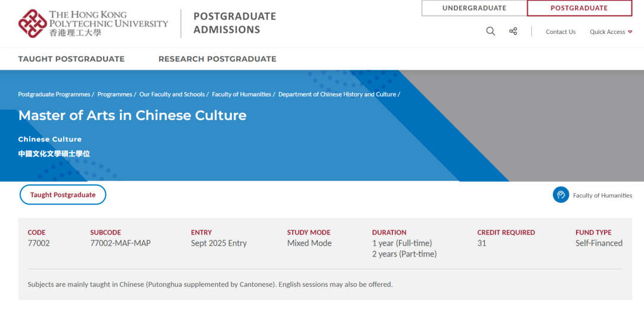The height and width of the screenshot is (312, 644).
Task: Go to Postgraduate Programmes breadcrumb
Action: coord(54,94)
